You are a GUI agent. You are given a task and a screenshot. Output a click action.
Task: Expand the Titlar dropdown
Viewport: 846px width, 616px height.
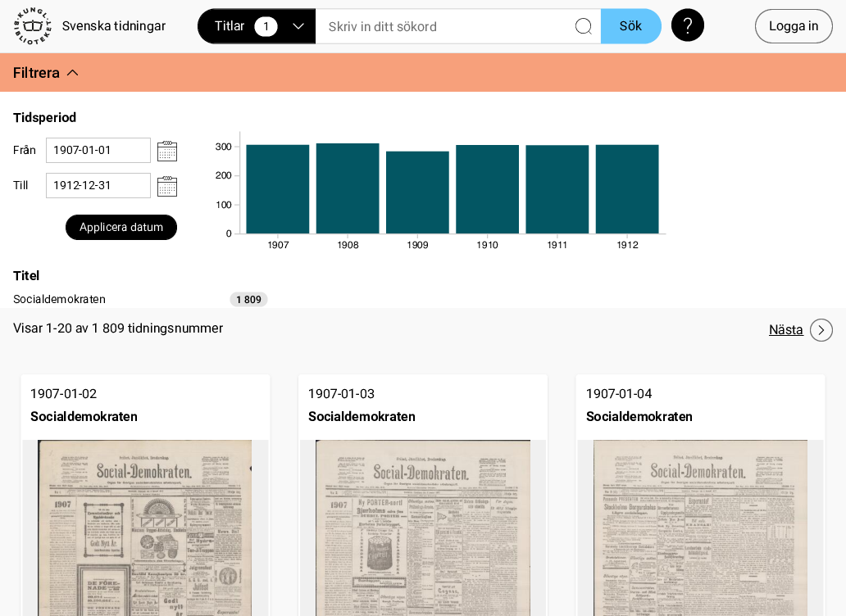pyautogui.click(x=257, y=26)
